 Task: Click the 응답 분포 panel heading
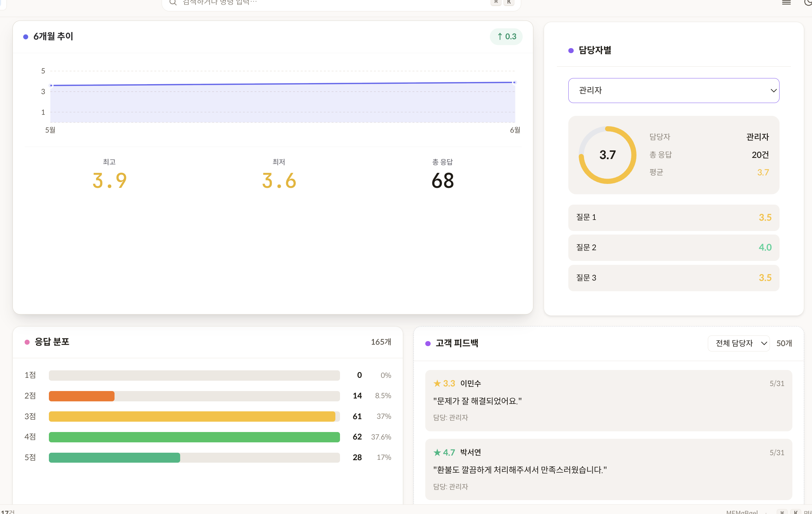pos(52,342)
